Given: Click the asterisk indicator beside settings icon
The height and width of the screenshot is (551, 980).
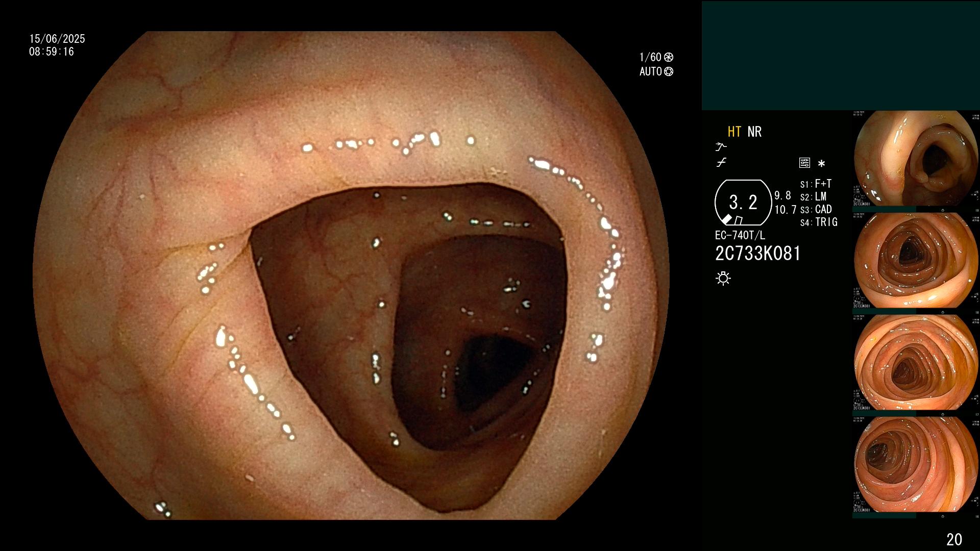Looking at the screenshot, I should (x=821, y=164).
